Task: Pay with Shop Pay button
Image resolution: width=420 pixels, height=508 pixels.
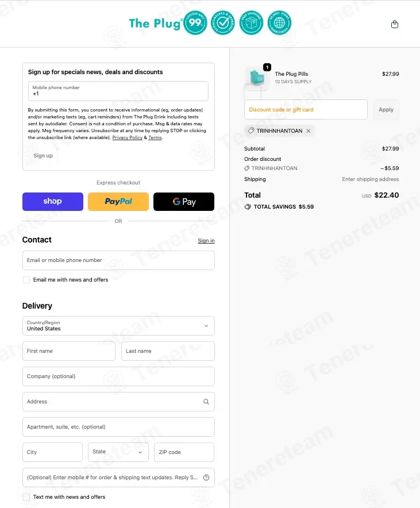Action: click(x=53, y=202)
